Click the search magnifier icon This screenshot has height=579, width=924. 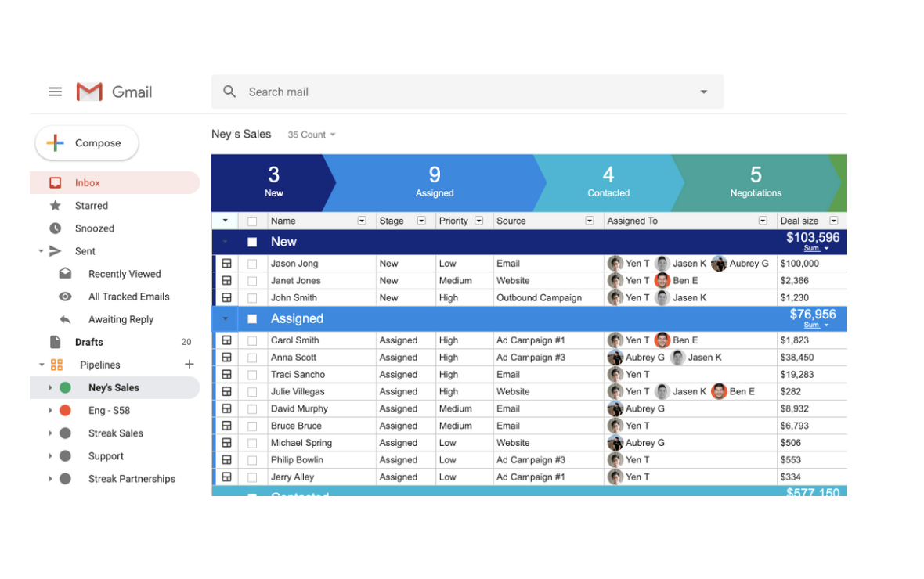coord(229,92)
